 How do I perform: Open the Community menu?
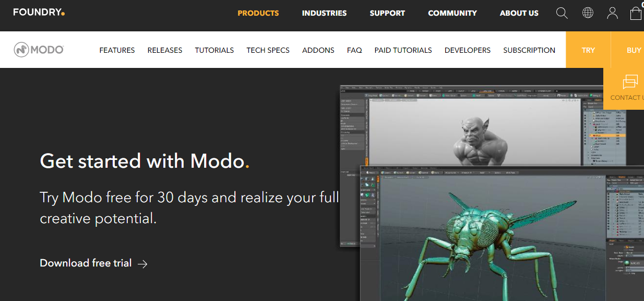coord(452,13)
